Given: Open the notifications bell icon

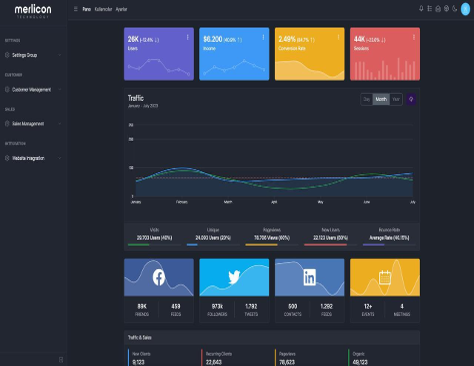Looking at the screenshot, I should point(421,9).
